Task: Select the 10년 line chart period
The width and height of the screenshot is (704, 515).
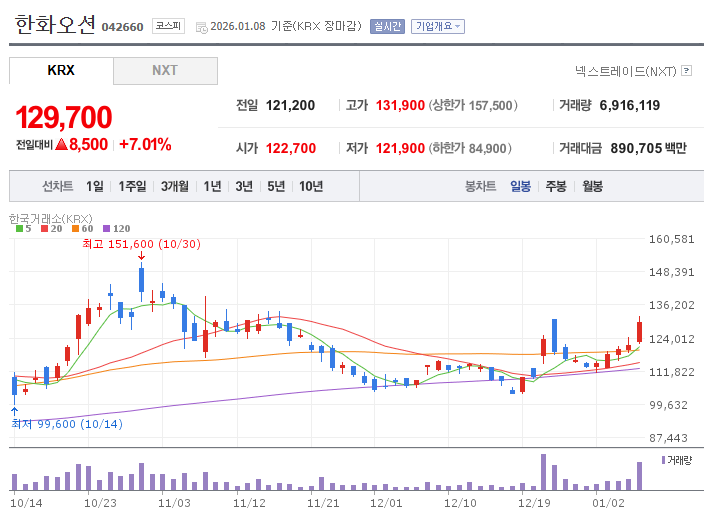Action: 311,186
